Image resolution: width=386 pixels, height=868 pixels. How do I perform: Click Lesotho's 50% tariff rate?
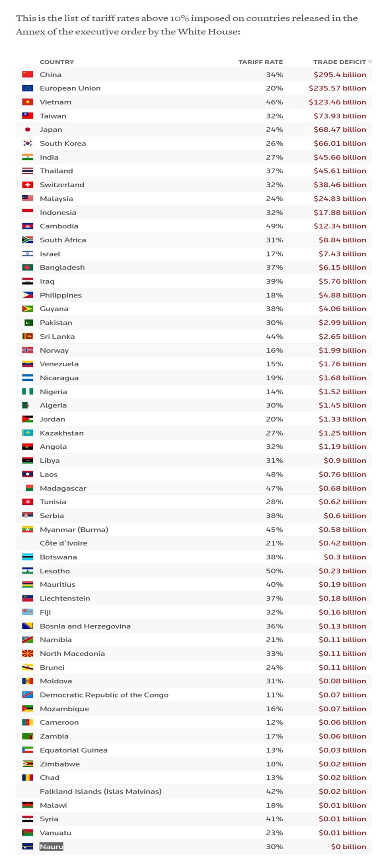pyautogui.click(x=274, y=571)
